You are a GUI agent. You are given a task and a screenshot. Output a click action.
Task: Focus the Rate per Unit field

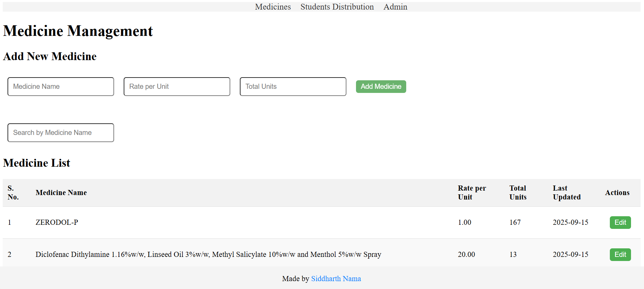(177, 86)
